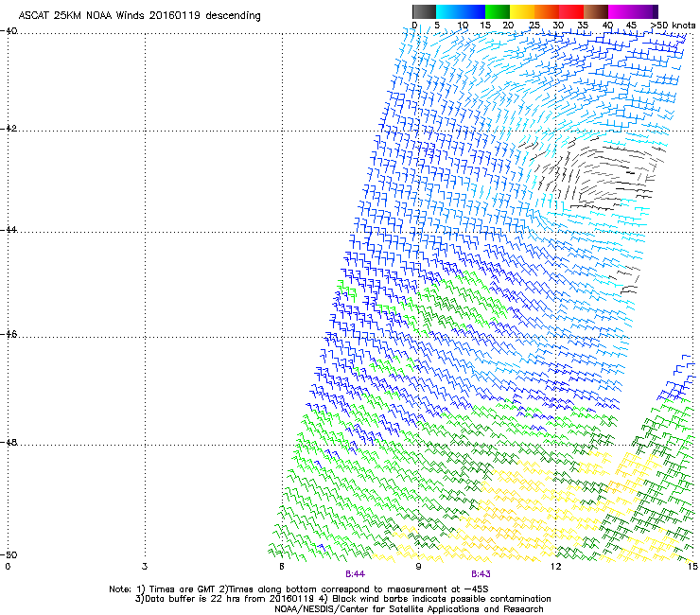
Task: Click the '25' label under the color bar
Action: point(534,25)
